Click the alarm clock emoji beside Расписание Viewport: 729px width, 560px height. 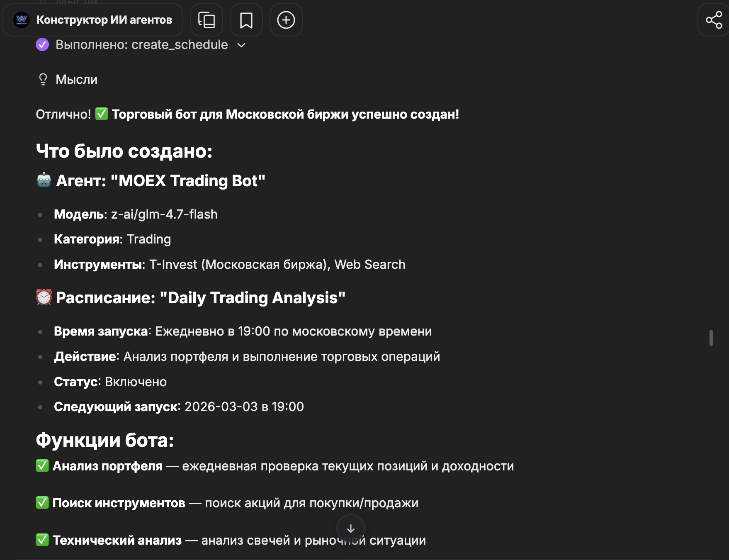click(x=44, y=297)
